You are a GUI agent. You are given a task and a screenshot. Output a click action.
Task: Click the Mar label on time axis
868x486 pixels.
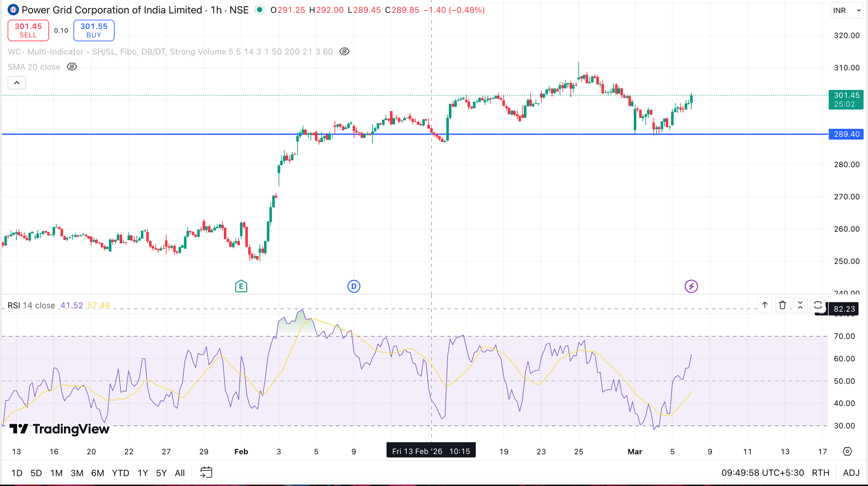(x=635, y=452)
